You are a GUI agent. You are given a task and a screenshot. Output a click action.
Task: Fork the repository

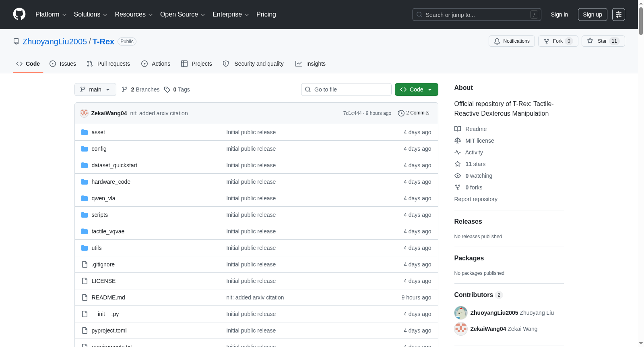(x=558, y=41)
